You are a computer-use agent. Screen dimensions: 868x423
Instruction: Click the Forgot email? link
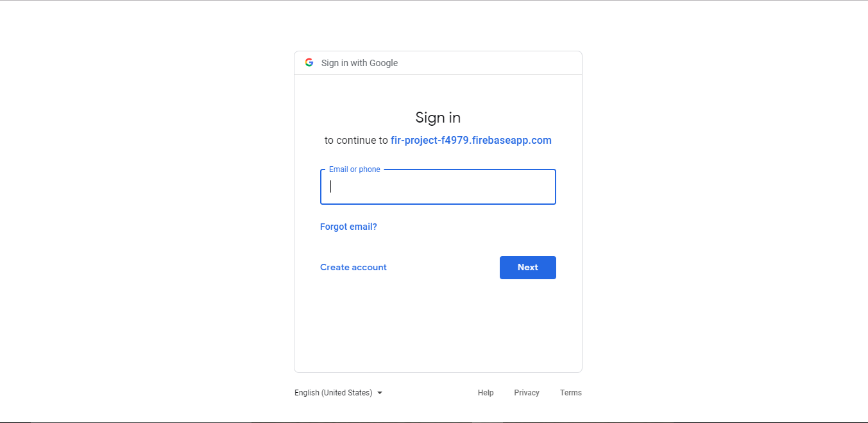point(348,227)
